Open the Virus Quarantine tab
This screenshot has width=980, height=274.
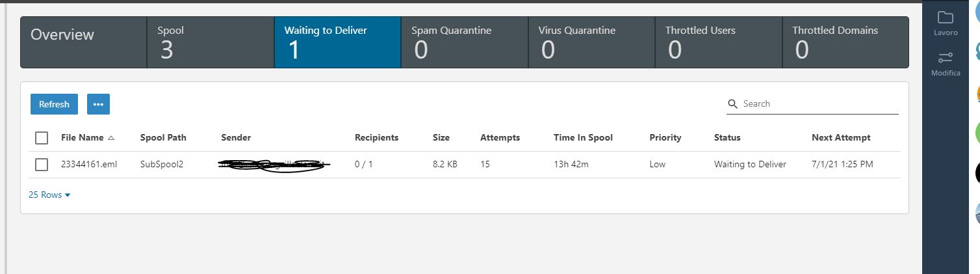591,42
